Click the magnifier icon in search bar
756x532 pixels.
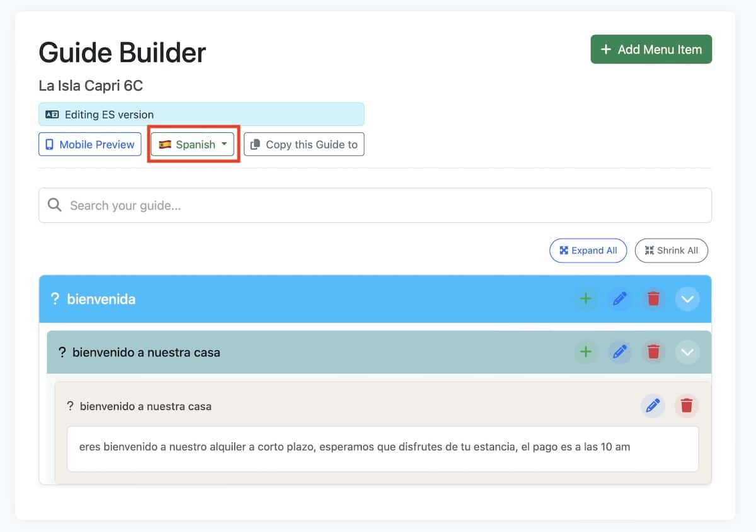pos(55,205)
